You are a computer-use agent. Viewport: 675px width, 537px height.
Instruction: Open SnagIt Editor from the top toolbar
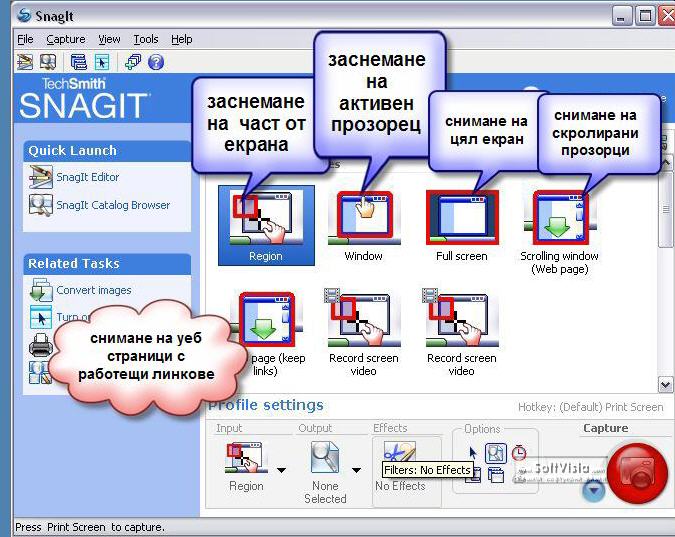point(25,62)
